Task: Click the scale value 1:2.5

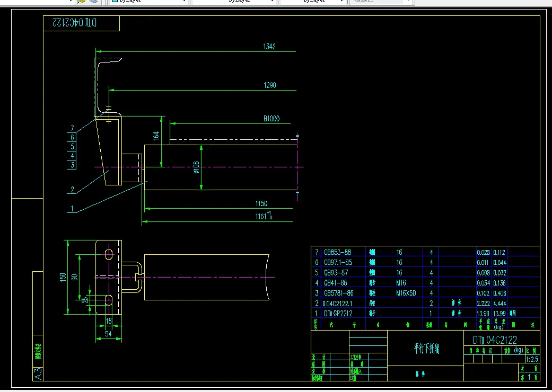Action: [x=532, y=359]
